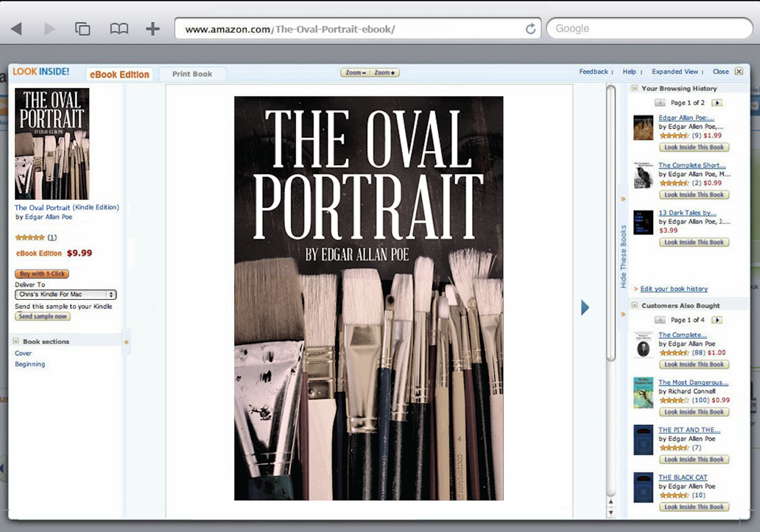Switch to the Print Book tab
This screenshot has width=760, height=532.
coord(192,74)
